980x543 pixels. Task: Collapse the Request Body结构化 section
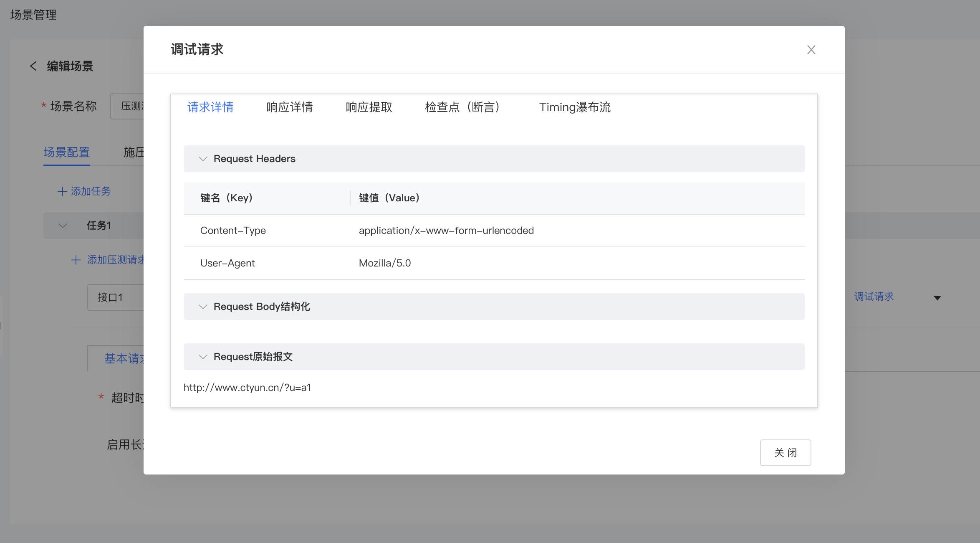[x=203, y=307]
